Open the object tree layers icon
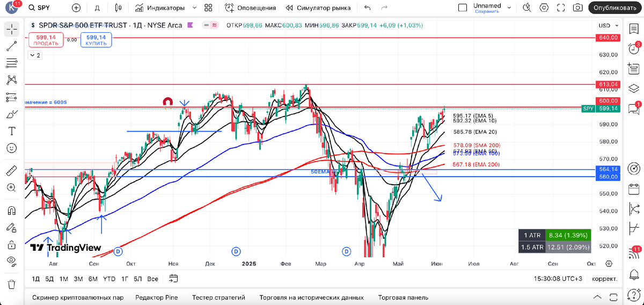The width and height of the screenshot is (644, 305). 634,88
